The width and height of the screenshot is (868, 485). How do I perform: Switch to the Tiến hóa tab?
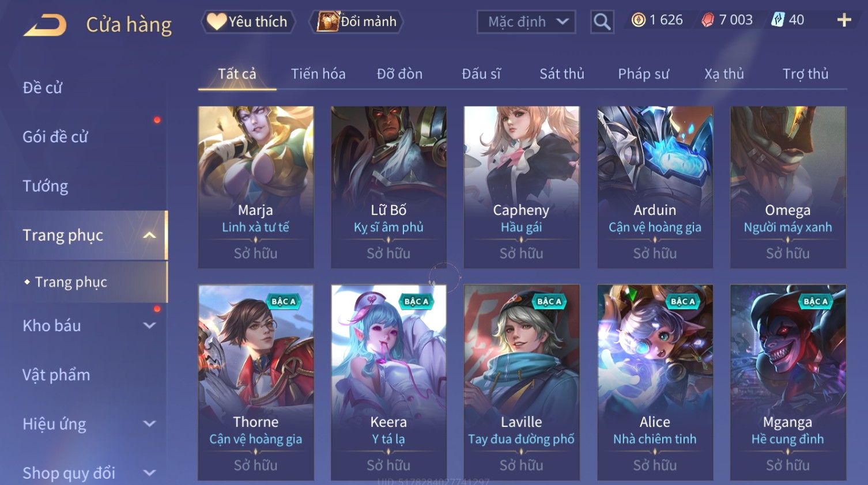(318, 74)
